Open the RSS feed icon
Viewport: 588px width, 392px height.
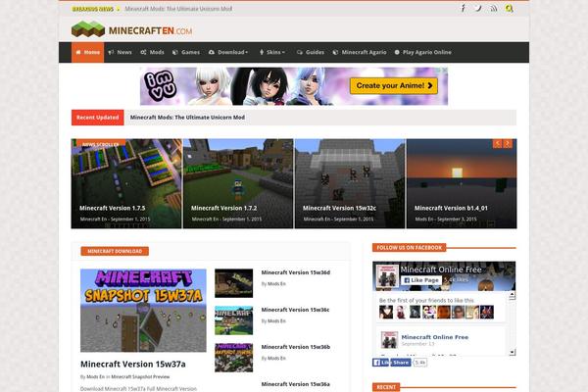(494, 8)
